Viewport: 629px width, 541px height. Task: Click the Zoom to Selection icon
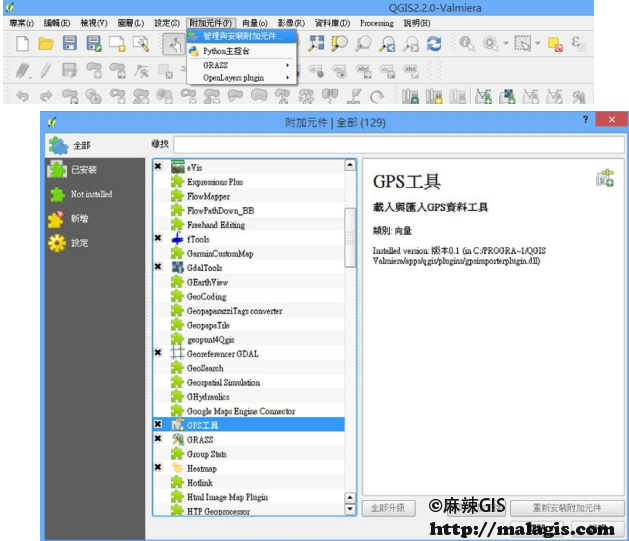click(x=339, y=43)
